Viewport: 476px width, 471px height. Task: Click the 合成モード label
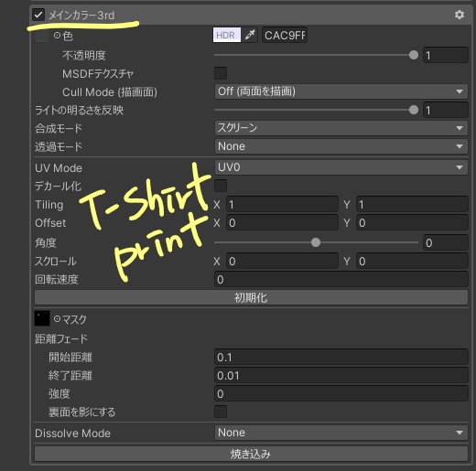(x=59, y=128)
